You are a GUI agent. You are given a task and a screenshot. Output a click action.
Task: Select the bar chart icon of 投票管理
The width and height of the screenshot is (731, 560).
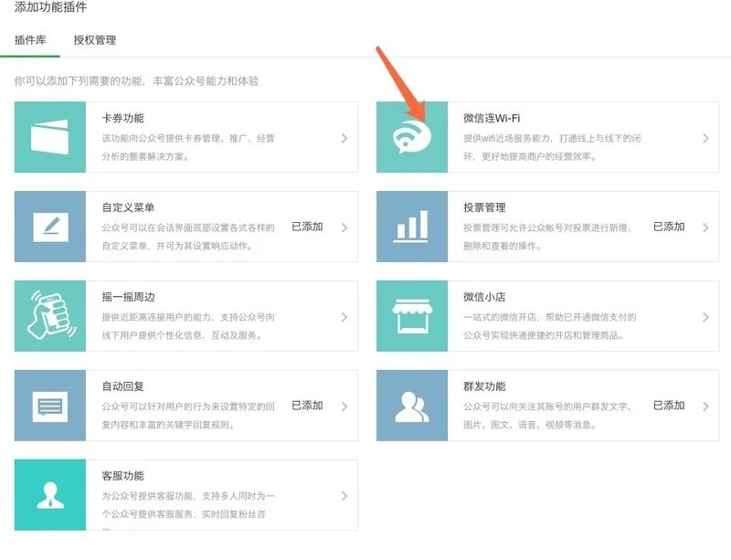coord(411,226)
